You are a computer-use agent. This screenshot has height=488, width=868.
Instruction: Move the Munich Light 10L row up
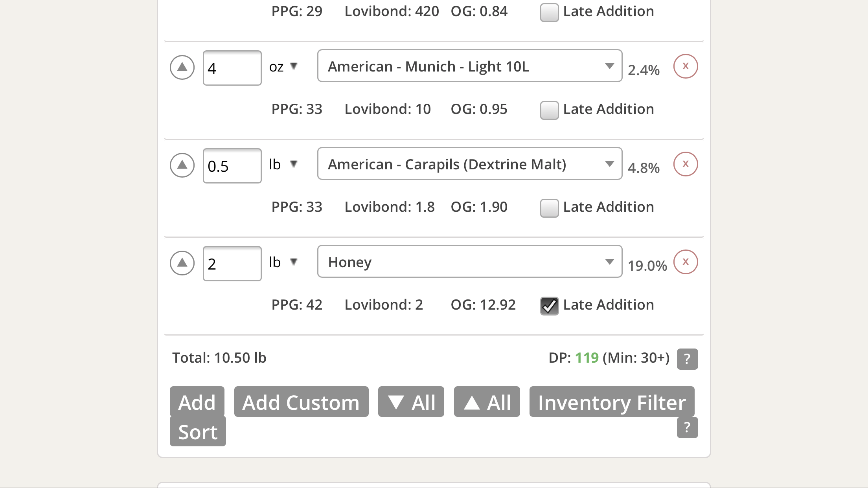[x=182, y=67]
